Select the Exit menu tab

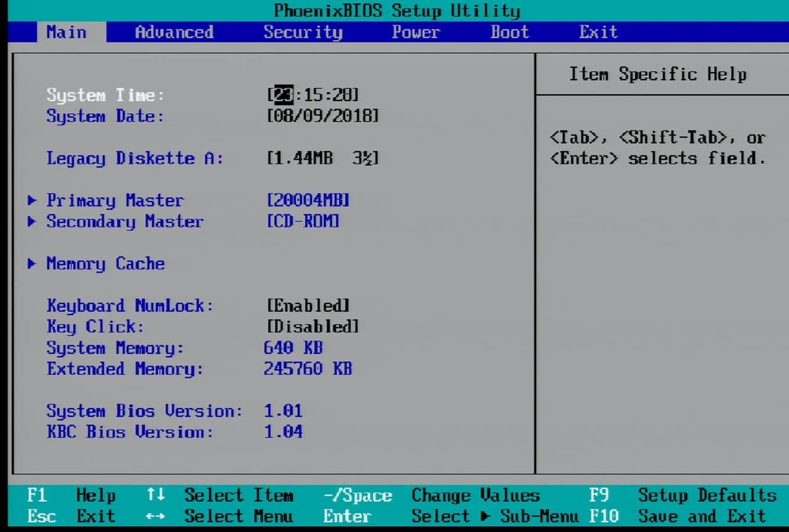pyautogui.click(x=598, y=32)
